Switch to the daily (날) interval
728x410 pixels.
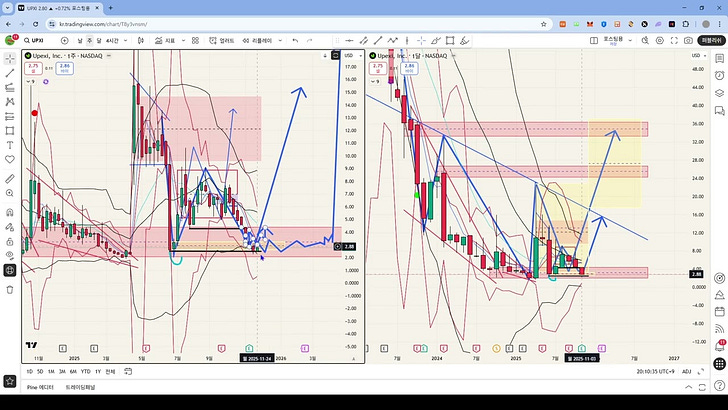80,40
